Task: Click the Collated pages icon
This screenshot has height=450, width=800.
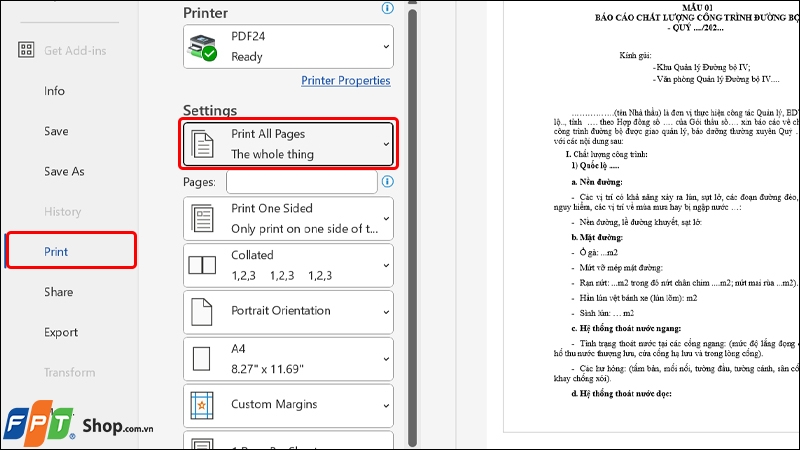Action: [x=203, y=265]
